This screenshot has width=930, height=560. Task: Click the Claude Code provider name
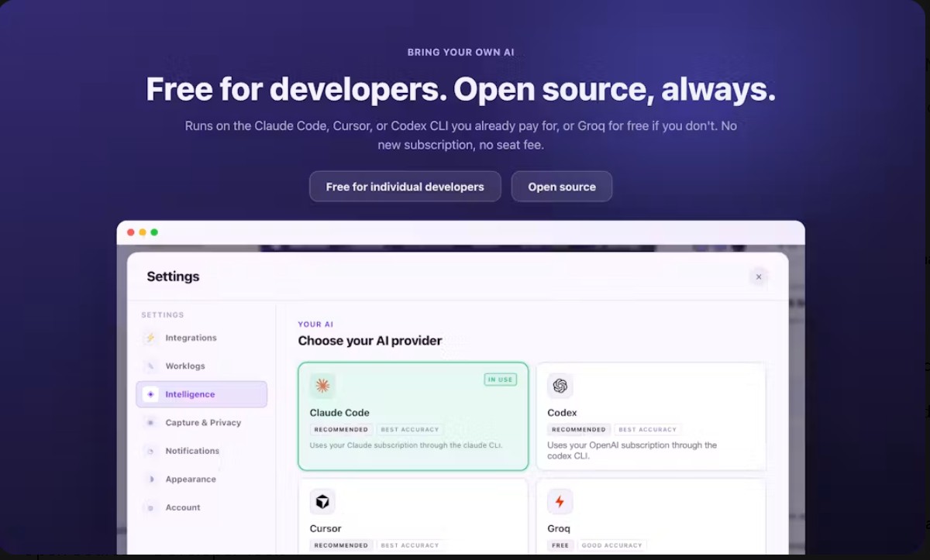(339, 413)
